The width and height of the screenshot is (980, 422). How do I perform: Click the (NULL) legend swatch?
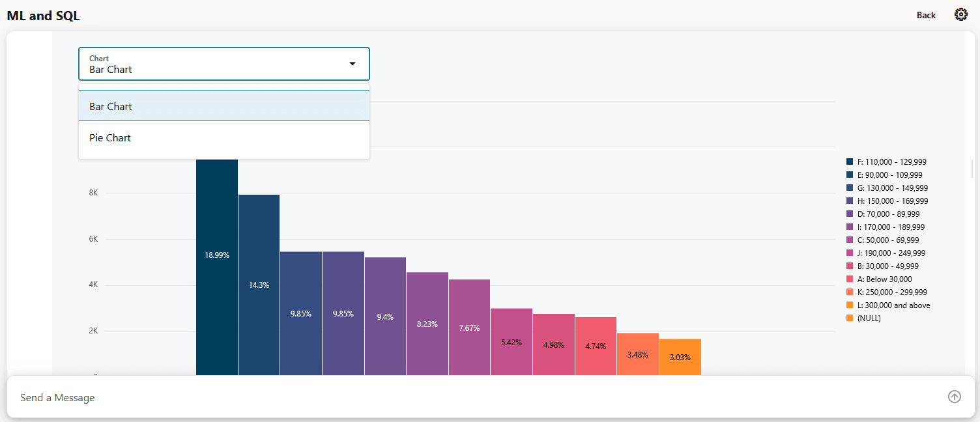coord(850,318)
